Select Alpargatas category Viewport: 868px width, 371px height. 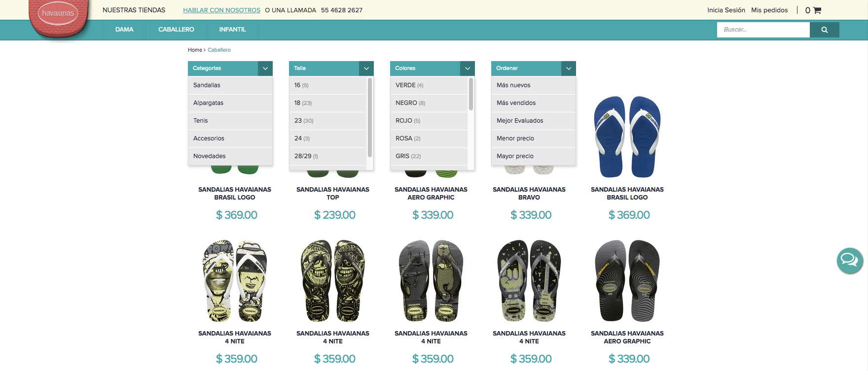pos(230,103)
